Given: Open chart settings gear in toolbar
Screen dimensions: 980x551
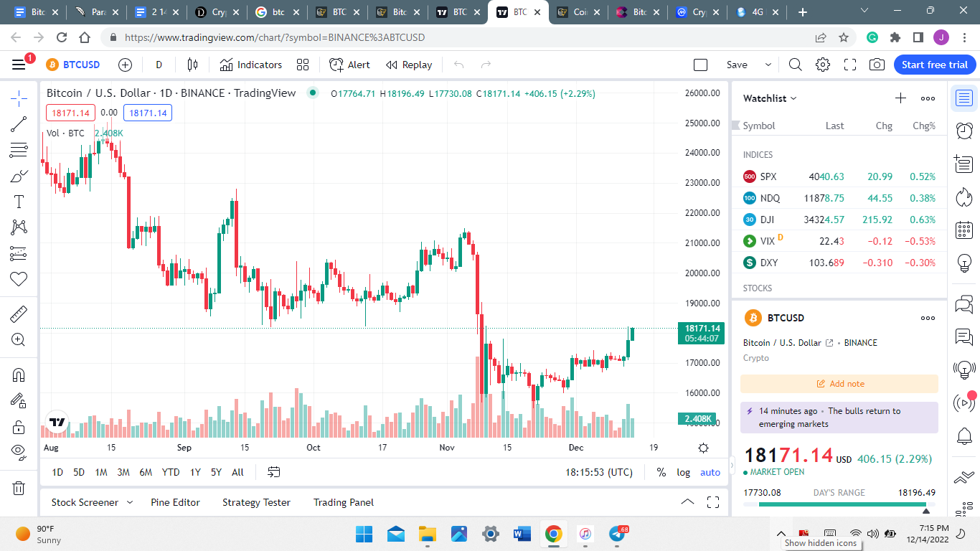Looking at the screenshot, I should point(823,65).
